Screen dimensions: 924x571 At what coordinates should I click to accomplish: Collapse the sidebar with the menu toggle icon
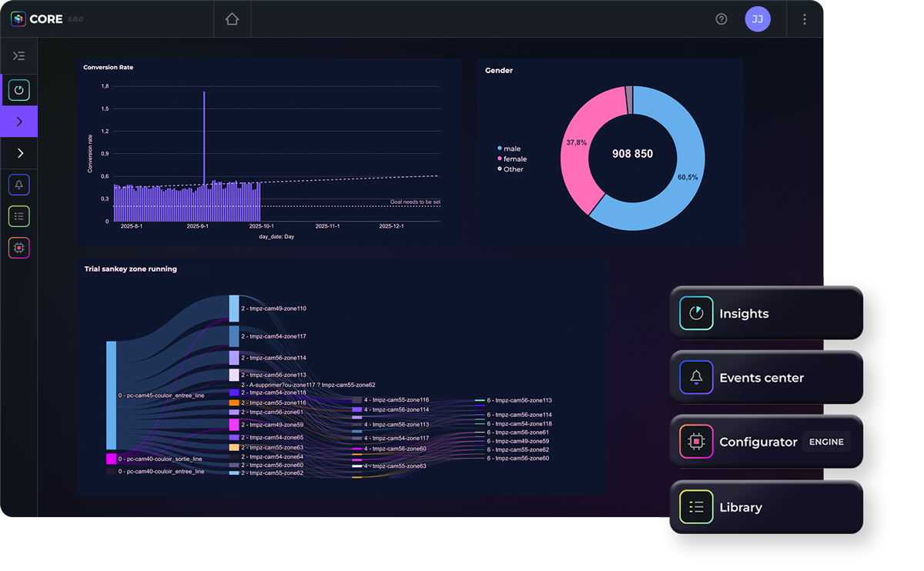[19, 56]
